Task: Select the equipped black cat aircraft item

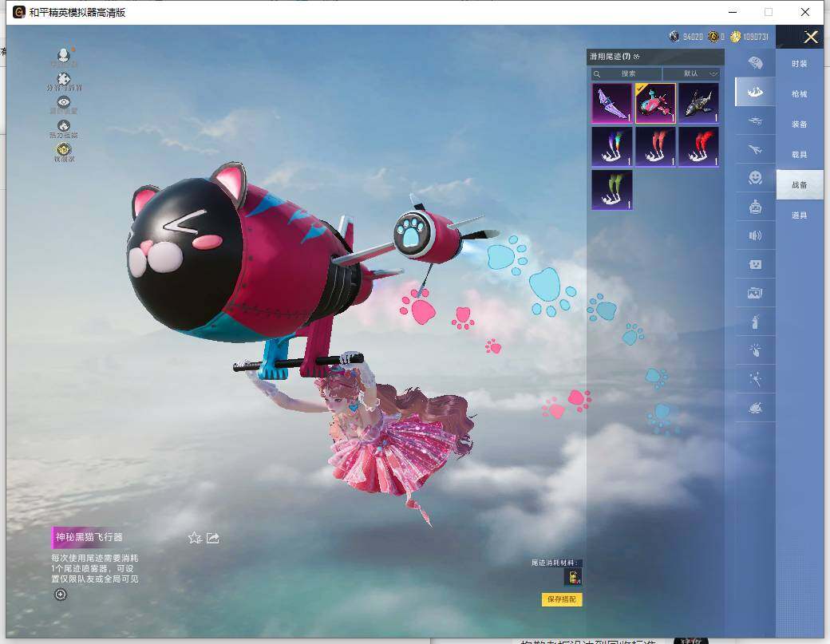Action: (655, 103)
